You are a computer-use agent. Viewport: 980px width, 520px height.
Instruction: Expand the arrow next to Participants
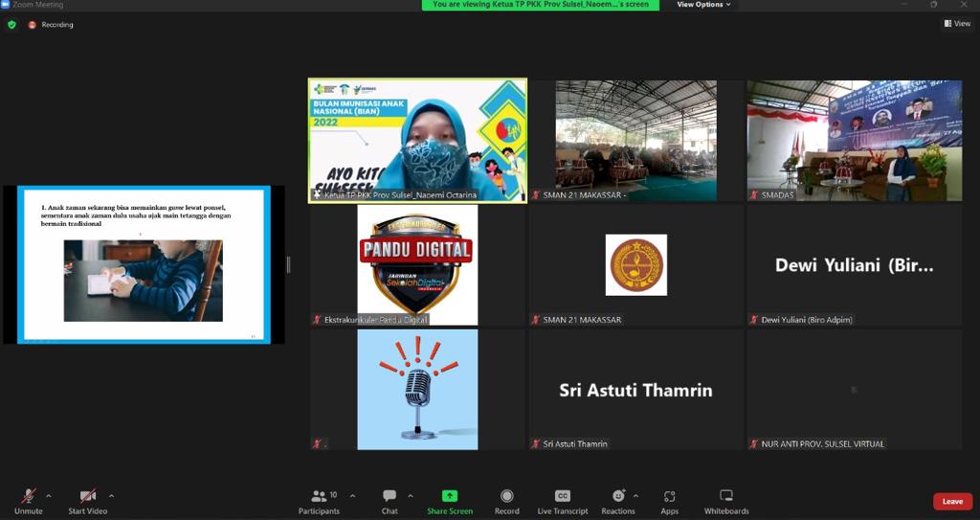pos(352,496)
